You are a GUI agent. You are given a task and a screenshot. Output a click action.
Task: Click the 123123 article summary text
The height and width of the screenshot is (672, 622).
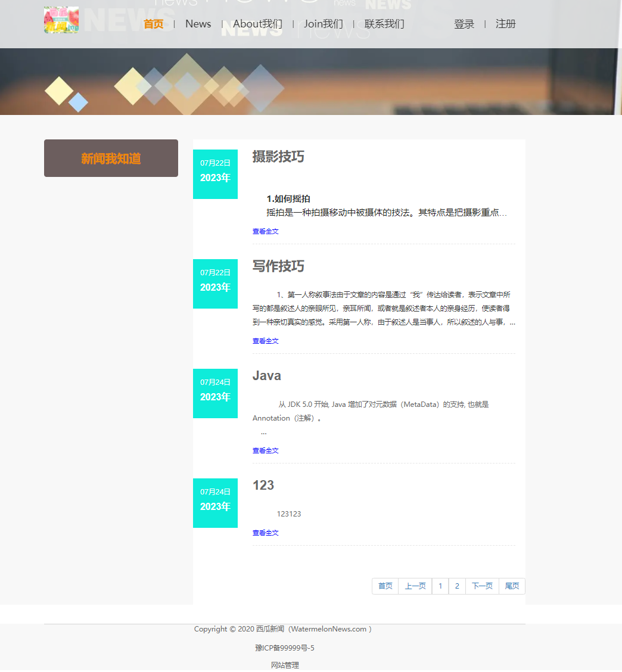point(289,514)
